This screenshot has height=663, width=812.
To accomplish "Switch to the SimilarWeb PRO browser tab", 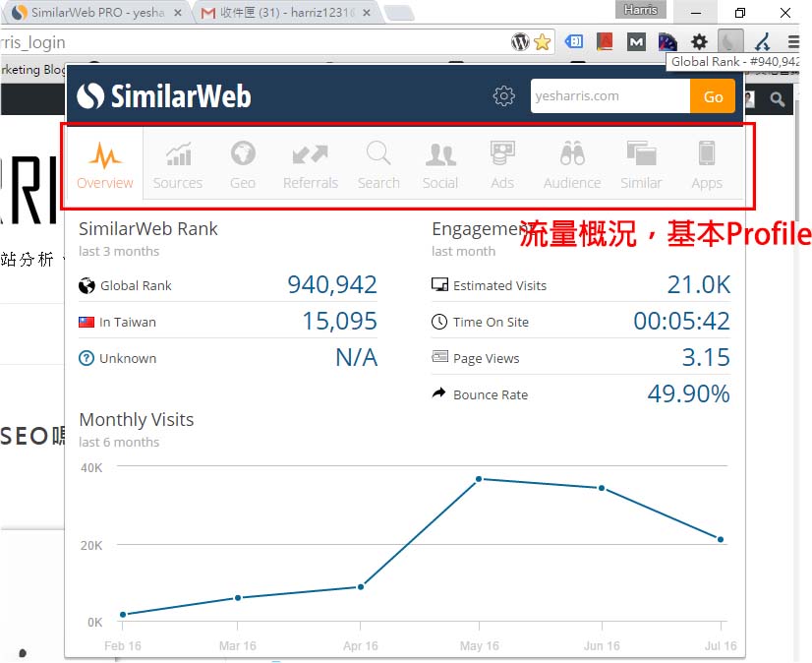I will (97, 13).
